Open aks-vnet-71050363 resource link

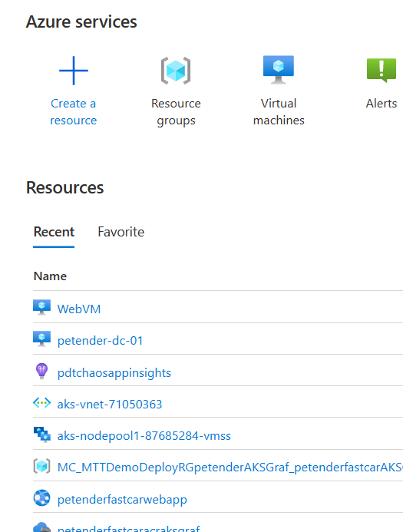tap(110, 405)
